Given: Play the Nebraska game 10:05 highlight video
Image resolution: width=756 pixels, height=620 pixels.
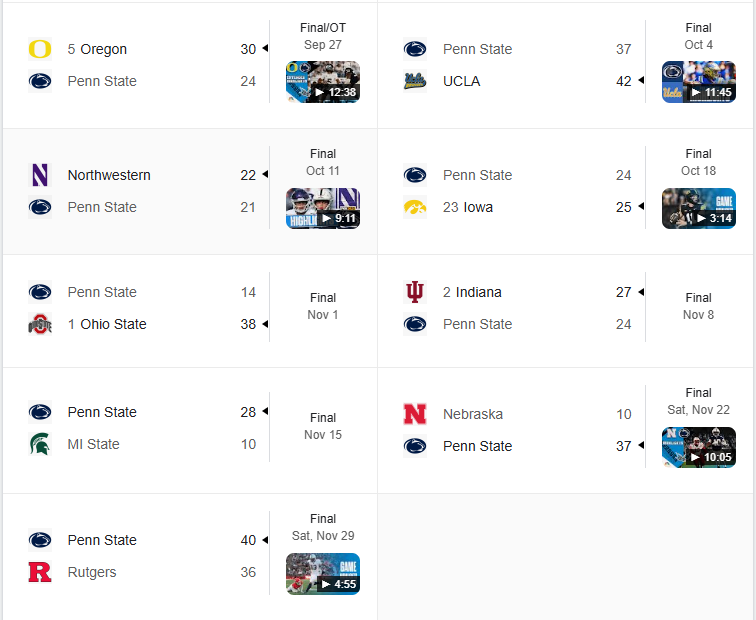Looking at the screenshot, I should 698,447.
